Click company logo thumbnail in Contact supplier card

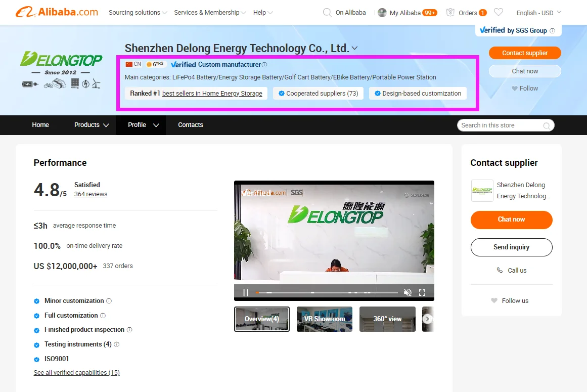482,191
